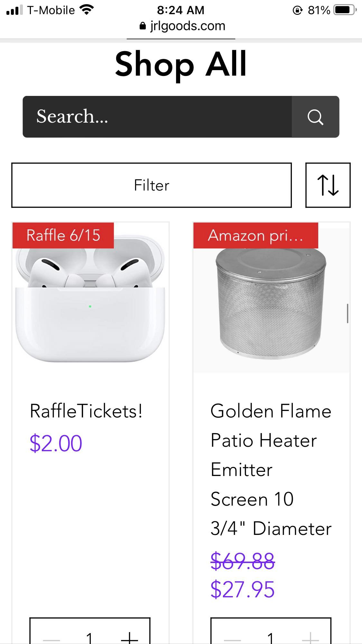Image resolution: width=362 pixels, height=644 pixels.
Task: Click the magnifying glass search icon
Action: pyautogui.click(x=315, y=117)
